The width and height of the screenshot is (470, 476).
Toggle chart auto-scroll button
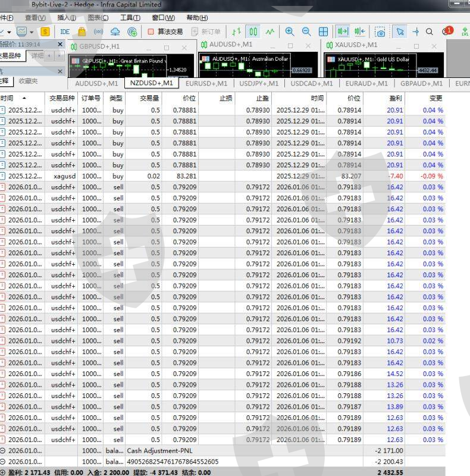point(343,32)
